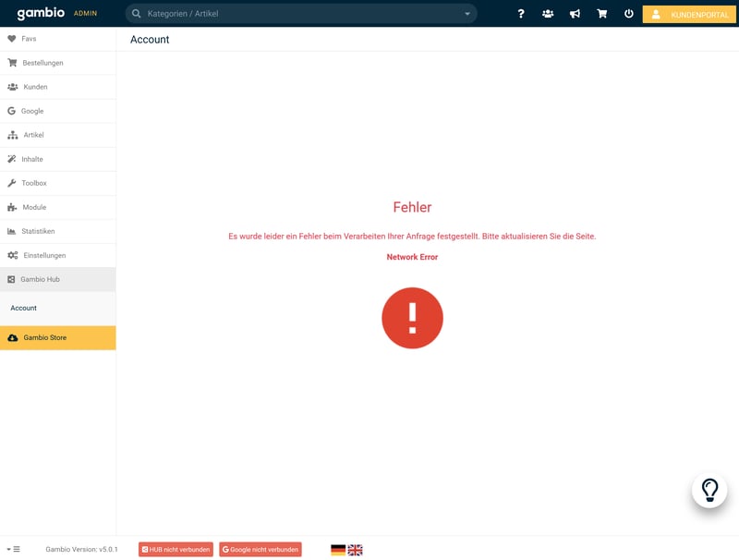Screen dimensions: 739x560
Task: Open the shopping cart icon in header
Action: pyautogui.click(x=602, y=14)
